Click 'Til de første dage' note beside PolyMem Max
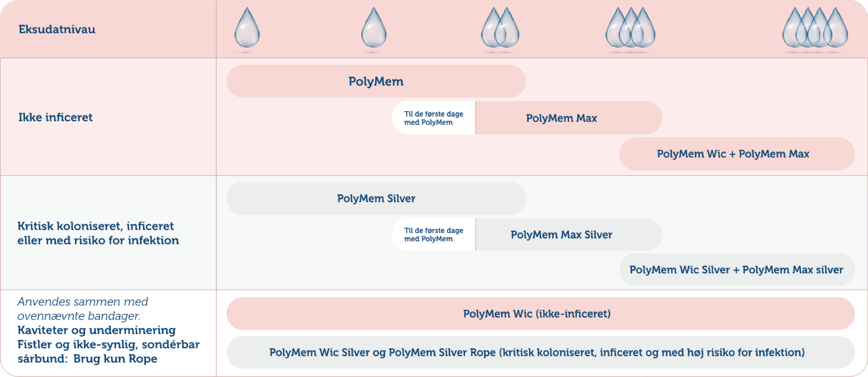This screenshot has height=377, width=868. pos(434,118)
